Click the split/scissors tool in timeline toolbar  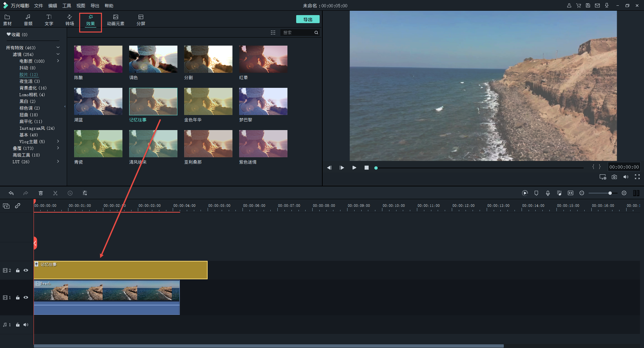coord(55,193)
